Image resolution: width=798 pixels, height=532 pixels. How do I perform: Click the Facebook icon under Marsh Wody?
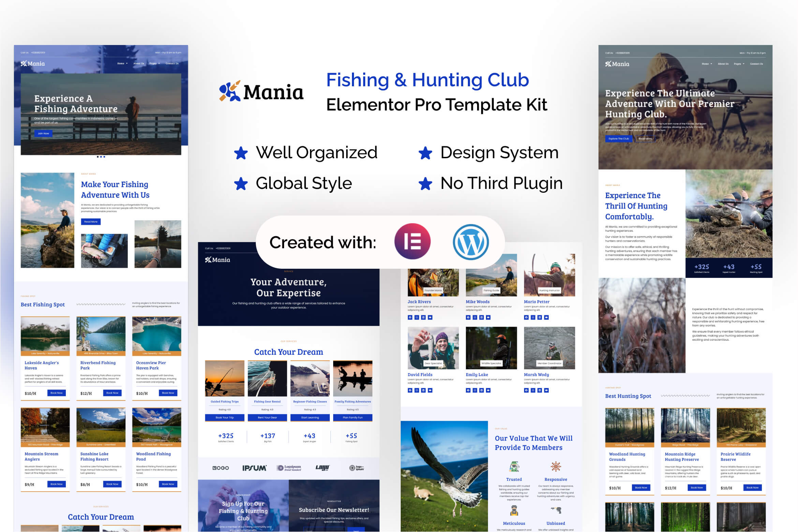pyautogui.click(x=526, y=390)
